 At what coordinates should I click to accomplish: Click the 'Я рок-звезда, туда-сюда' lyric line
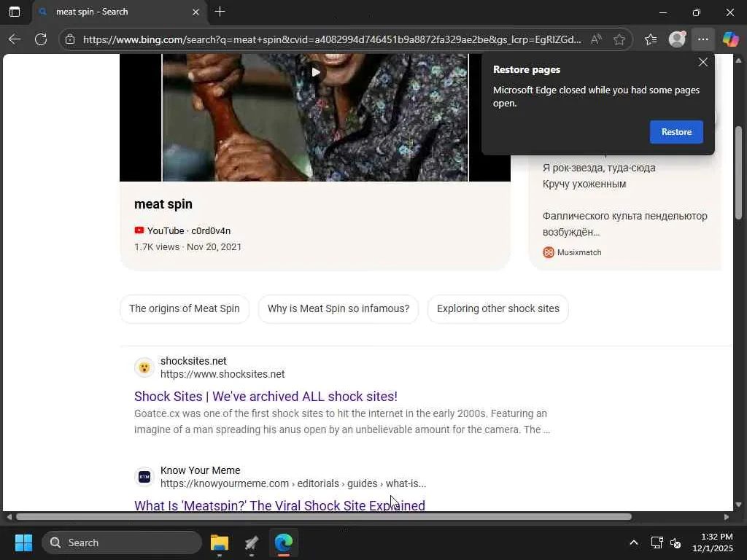[x=599, y=168]
